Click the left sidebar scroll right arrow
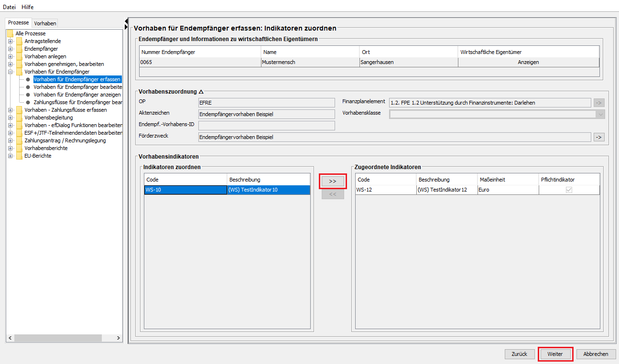 click(119, 338)
